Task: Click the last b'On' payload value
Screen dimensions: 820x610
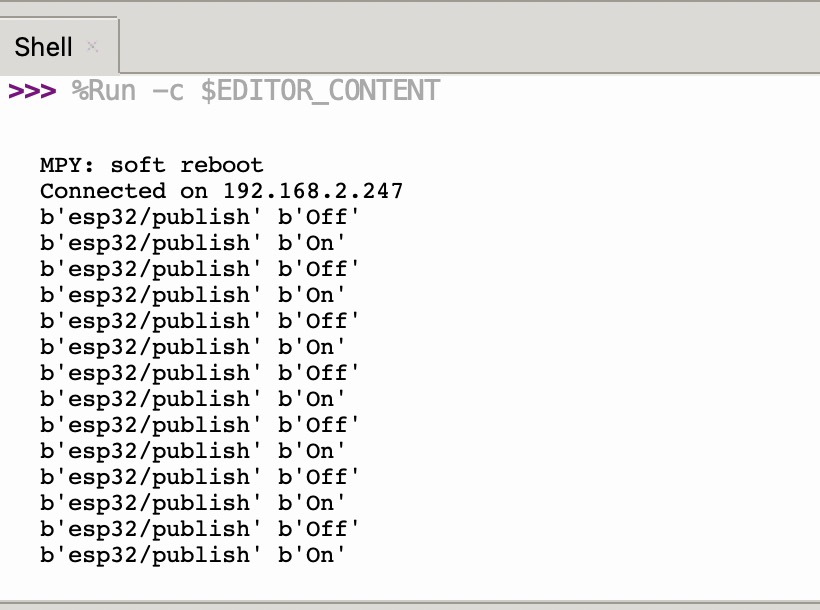Action: tap(312, 555)
